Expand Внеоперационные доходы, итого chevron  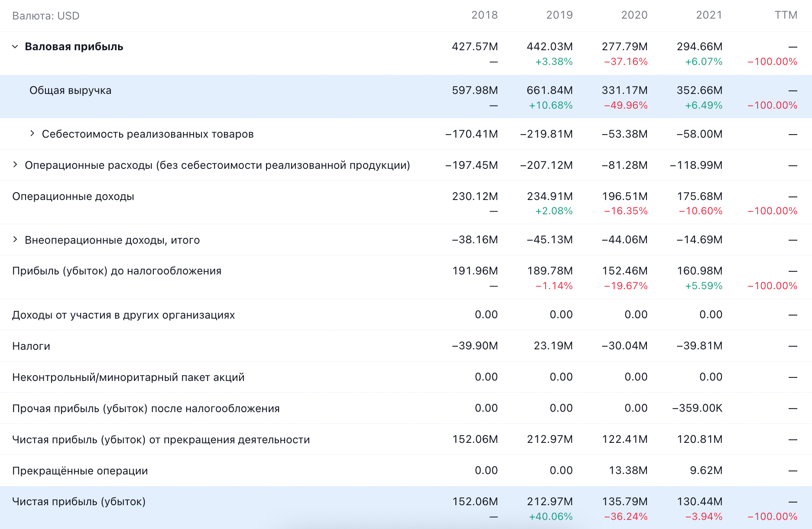point(15,239)
